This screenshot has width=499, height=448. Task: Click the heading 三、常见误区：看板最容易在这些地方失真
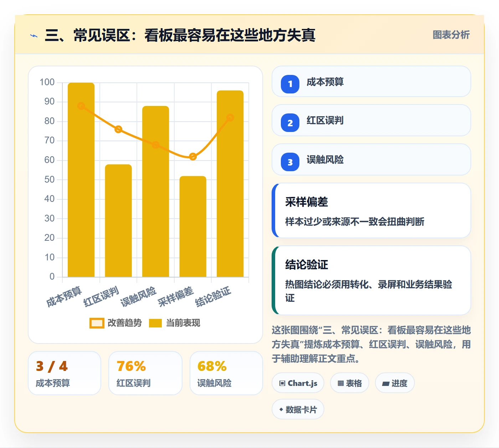click(x=180, y=35)
